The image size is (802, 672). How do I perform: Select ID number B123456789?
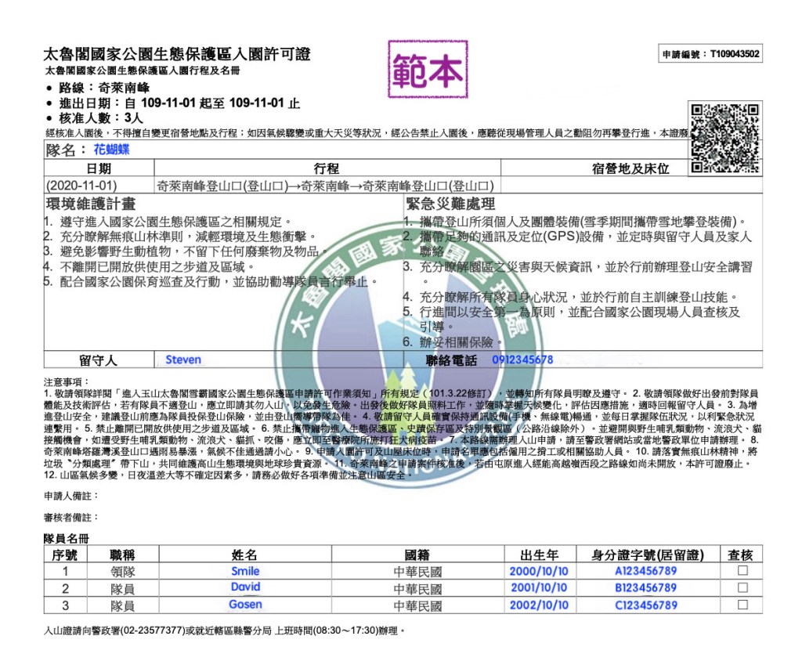(x=645, y=587)
